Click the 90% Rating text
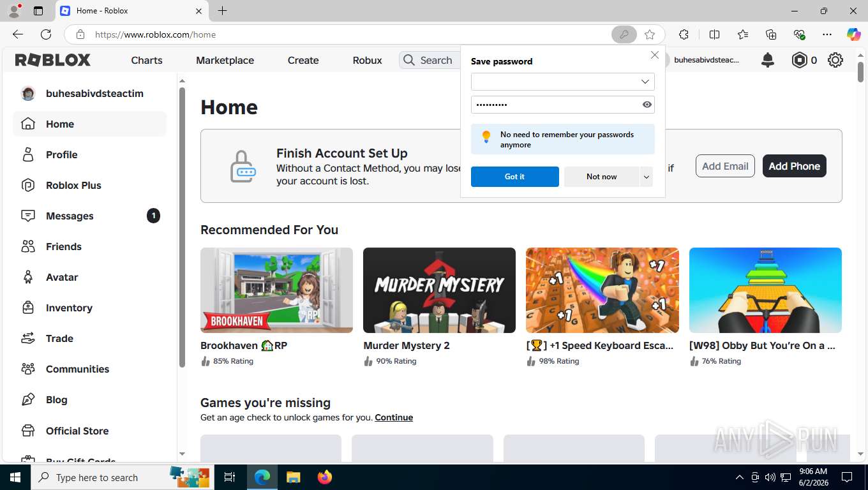This screenshot has width=868, height=490. pos(396,361)
